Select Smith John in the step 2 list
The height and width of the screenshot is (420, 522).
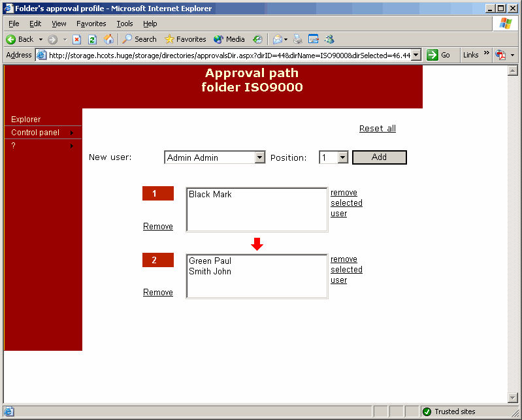point(210,272)
